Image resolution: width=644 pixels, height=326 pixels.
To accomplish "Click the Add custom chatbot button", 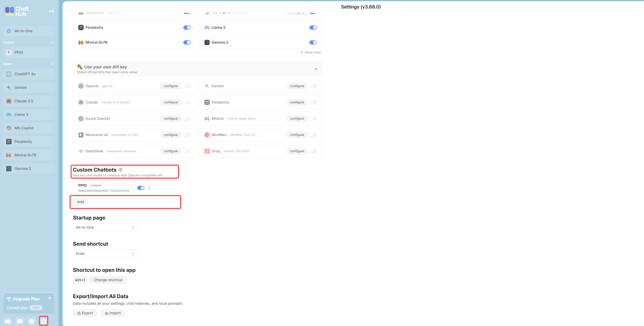I will 80,202.
